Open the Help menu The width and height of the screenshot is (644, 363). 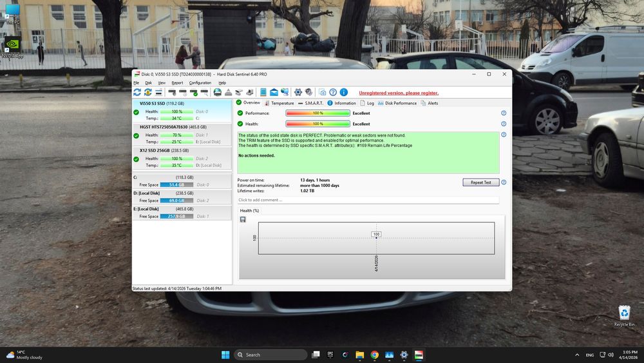point(222,83)
